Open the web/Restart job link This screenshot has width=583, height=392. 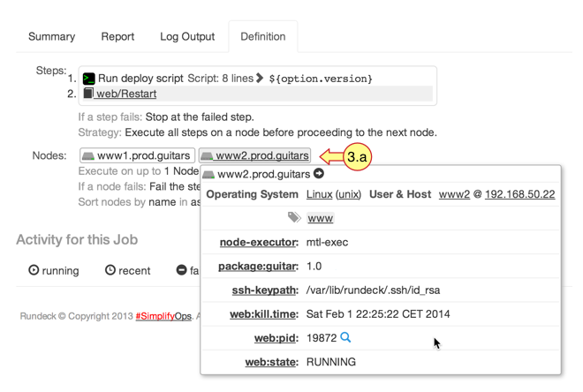pyautogui.click(x=126, y=94)
